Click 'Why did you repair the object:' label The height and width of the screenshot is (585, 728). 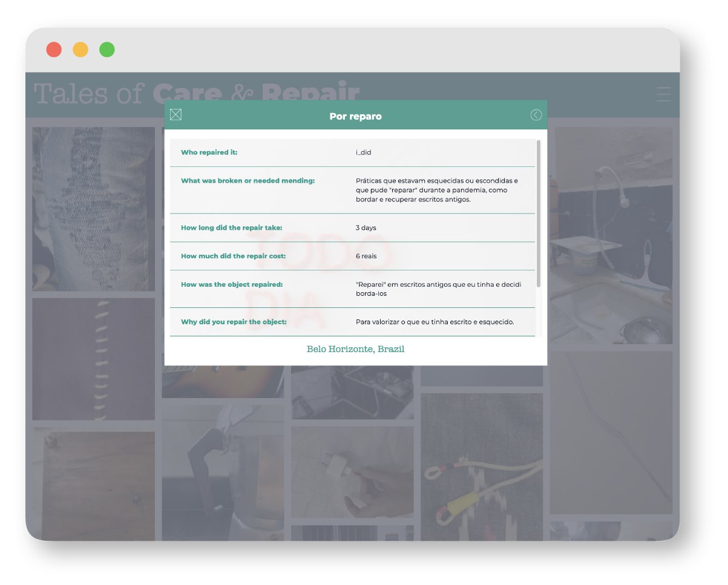point(234,322)
